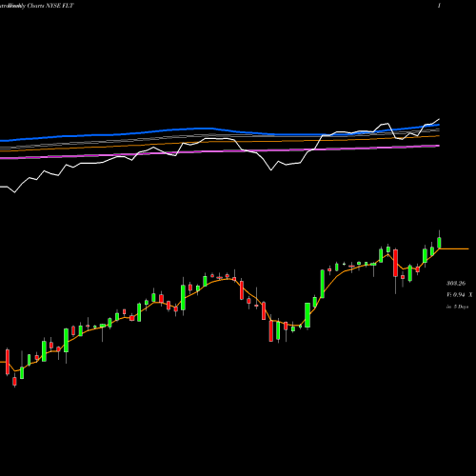
Task: Click the 'Charts NYSE FLT' chart title
Action: 50,6
